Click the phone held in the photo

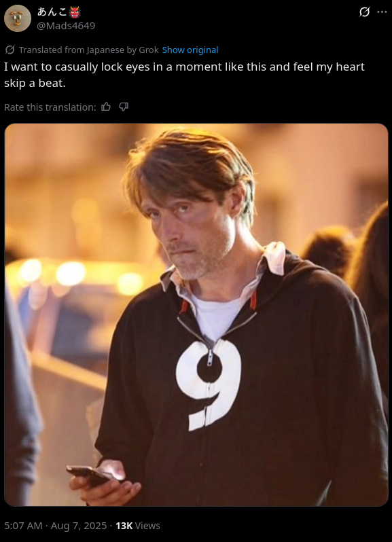pos(89,475)
